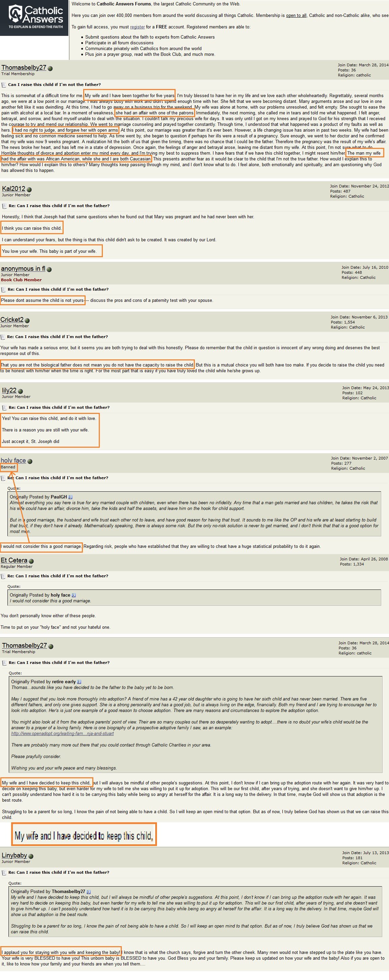Open Thomasbelby27 profile in first post
This screenshot has width=389, height=980.
24,67
